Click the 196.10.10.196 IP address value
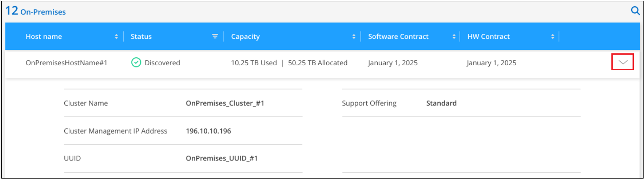This screenshot has height=179, width=644. [208, 131]
